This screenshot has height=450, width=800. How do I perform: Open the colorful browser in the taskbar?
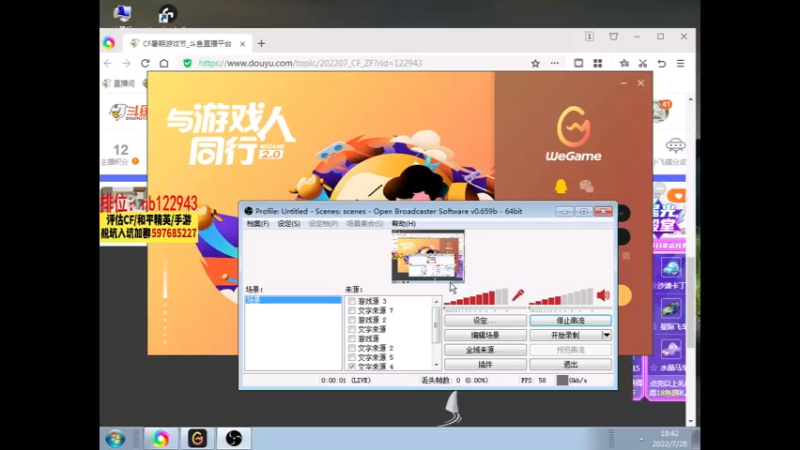pos(161,439)
